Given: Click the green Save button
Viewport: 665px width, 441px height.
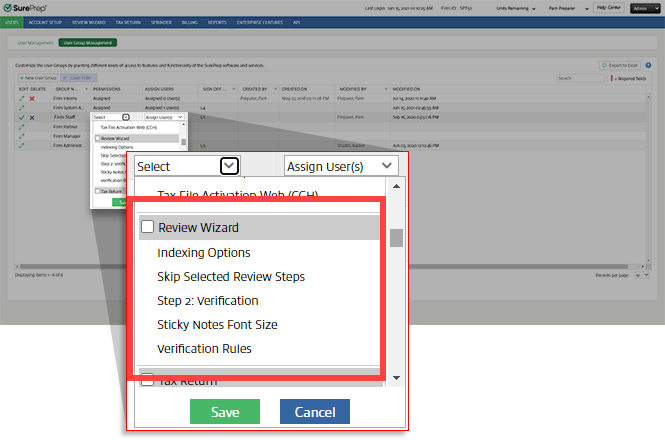Looking at the screenshot, I should pos(225,412).
